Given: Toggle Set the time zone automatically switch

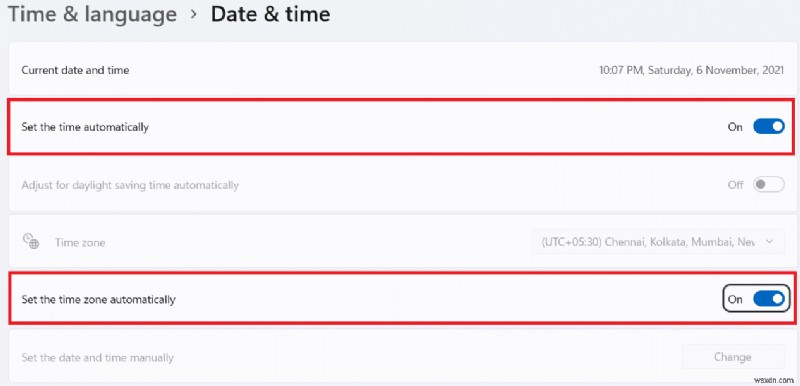Looking at the screenshot, I should click(769, 299).
